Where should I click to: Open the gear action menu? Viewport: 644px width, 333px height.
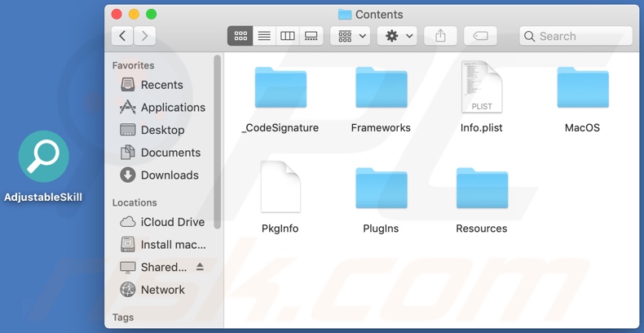coord(399,36)
